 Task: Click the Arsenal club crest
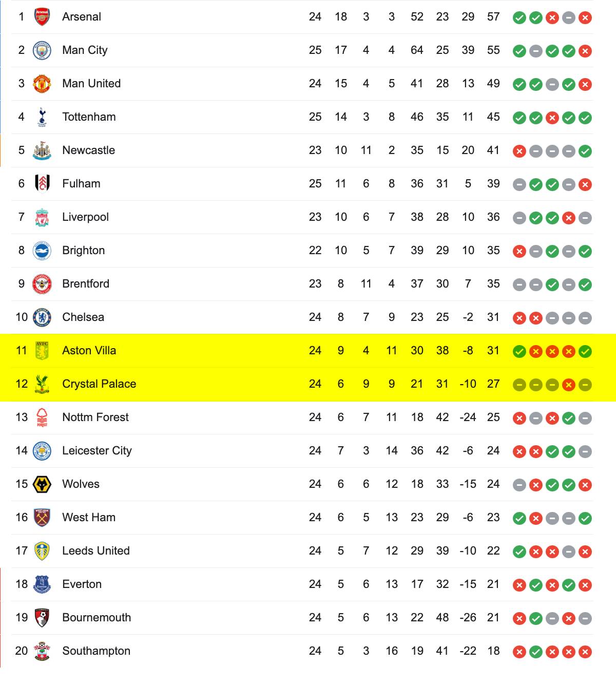tap(42, 17)
